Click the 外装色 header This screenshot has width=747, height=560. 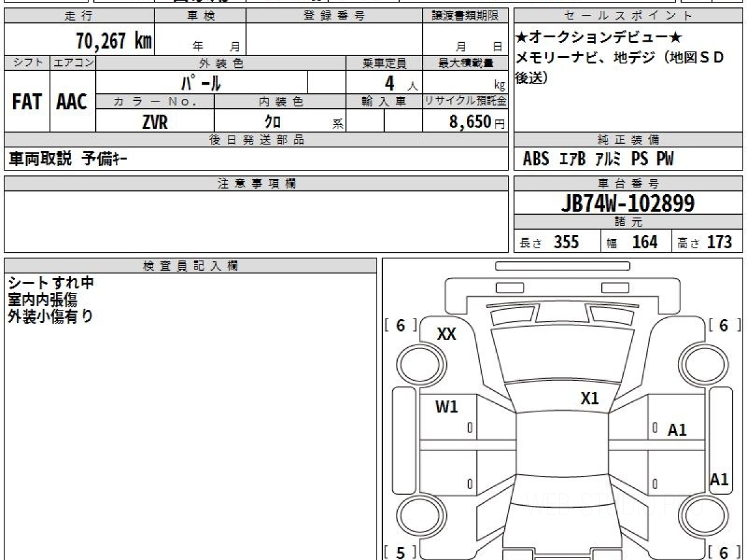click(221, 63)
